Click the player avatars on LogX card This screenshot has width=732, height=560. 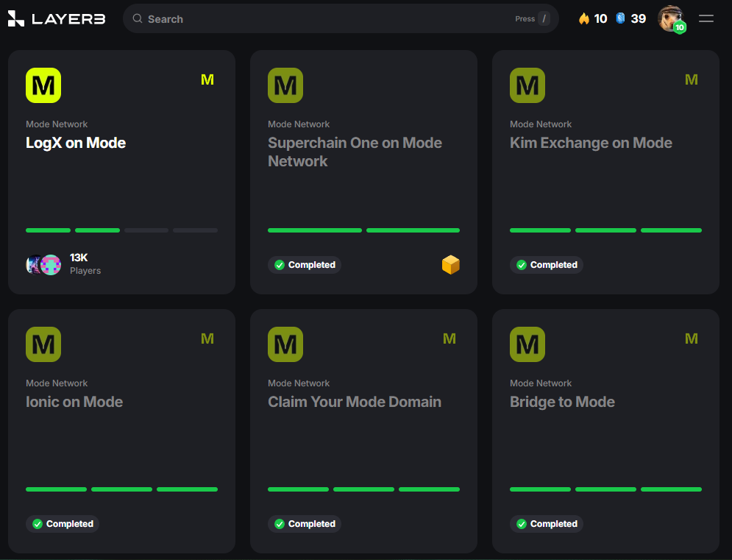point(43,265)
